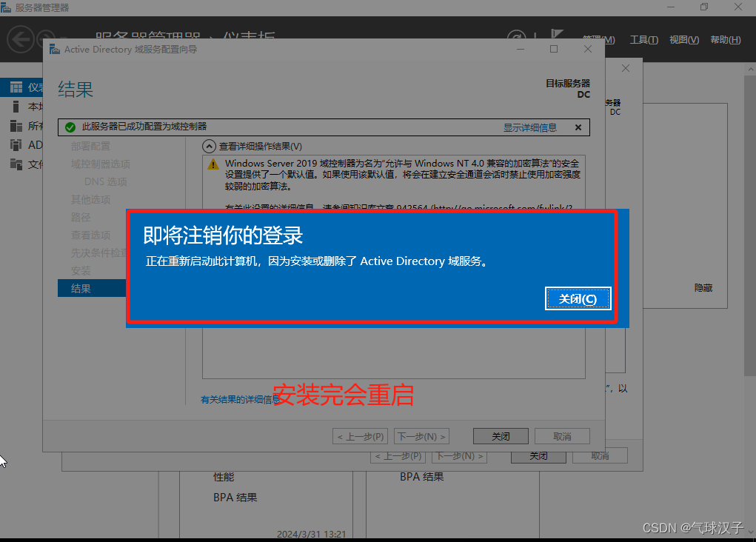
Task: Click the Server Manager title bar icon
Action: click(x=5, y=7)
